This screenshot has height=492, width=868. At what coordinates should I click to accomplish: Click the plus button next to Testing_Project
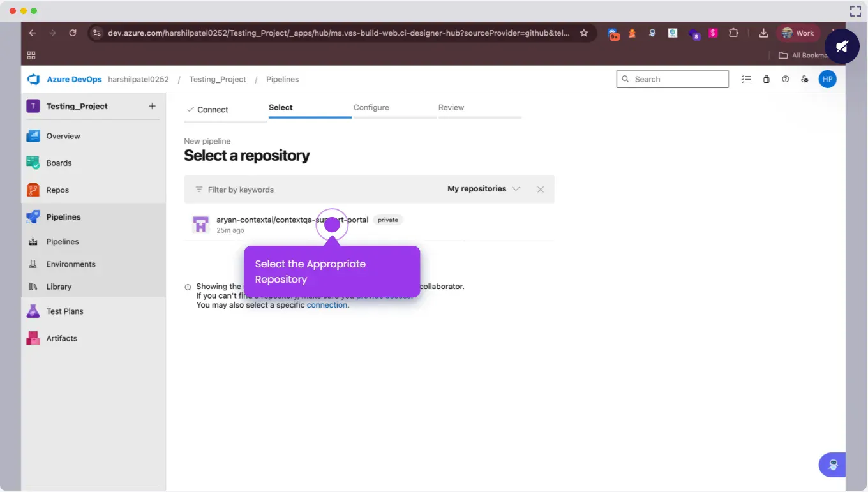coord(152,106)
